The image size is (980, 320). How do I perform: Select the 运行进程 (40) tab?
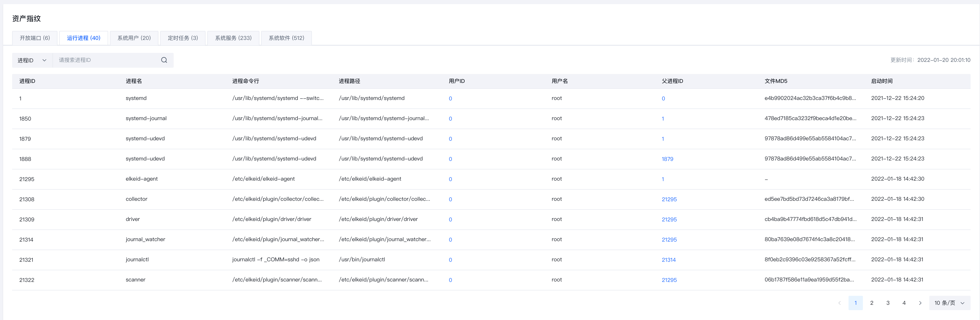coord(84,38)
